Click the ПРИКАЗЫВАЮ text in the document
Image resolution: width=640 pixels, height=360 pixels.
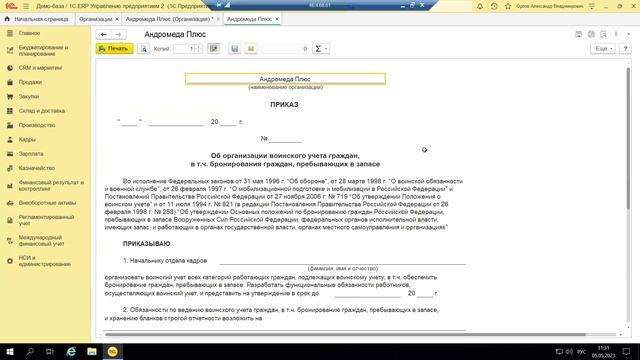pyautogui.click(x=147, y=244)
